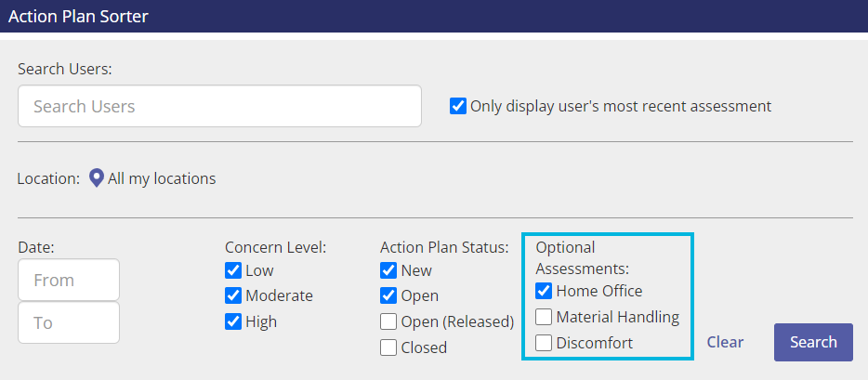
Task: Toggle the Open status checkbox
Action: (x=388, y=296)
